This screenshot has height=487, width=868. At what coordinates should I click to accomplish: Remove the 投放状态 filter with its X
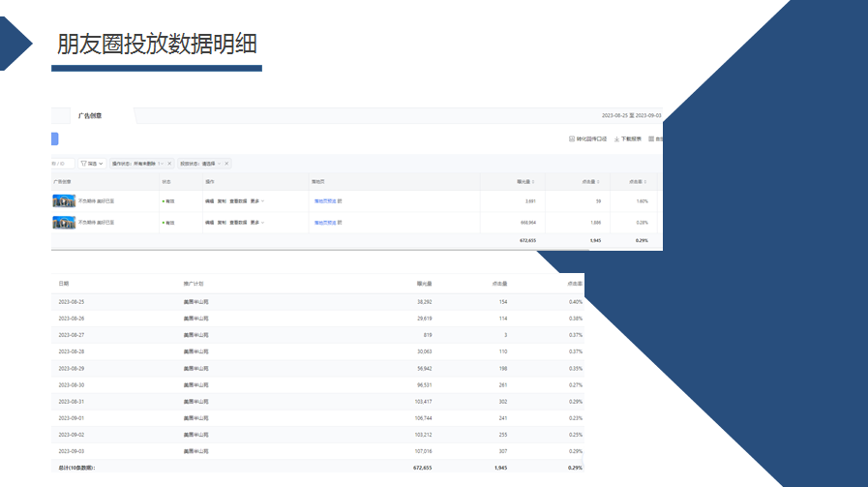226,164
